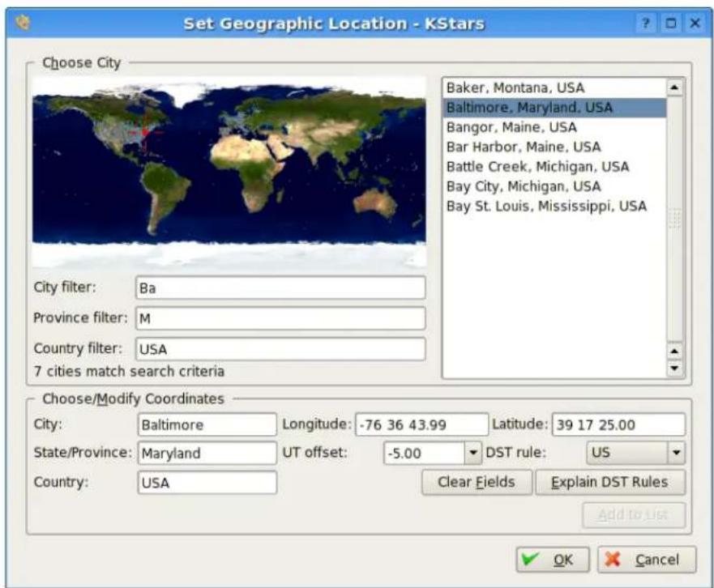This screenshot has height=588, width=714.
Task: Click the city list scrollbar track
Action: [x=674, y=219]
